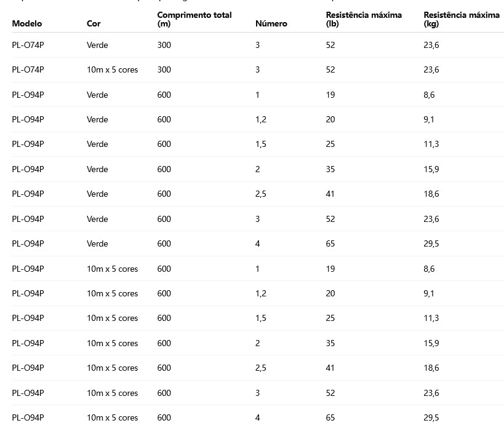
Task: Click the Número column header
Action: pos(271,24)
